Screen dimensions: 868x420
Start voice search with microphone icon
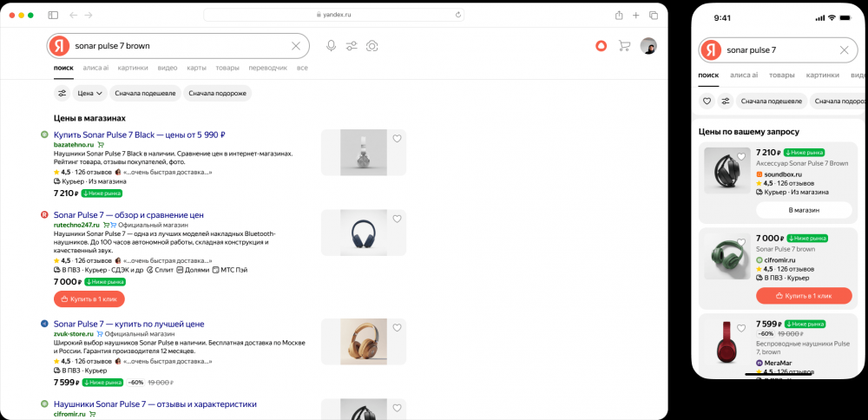pos(331,46)
